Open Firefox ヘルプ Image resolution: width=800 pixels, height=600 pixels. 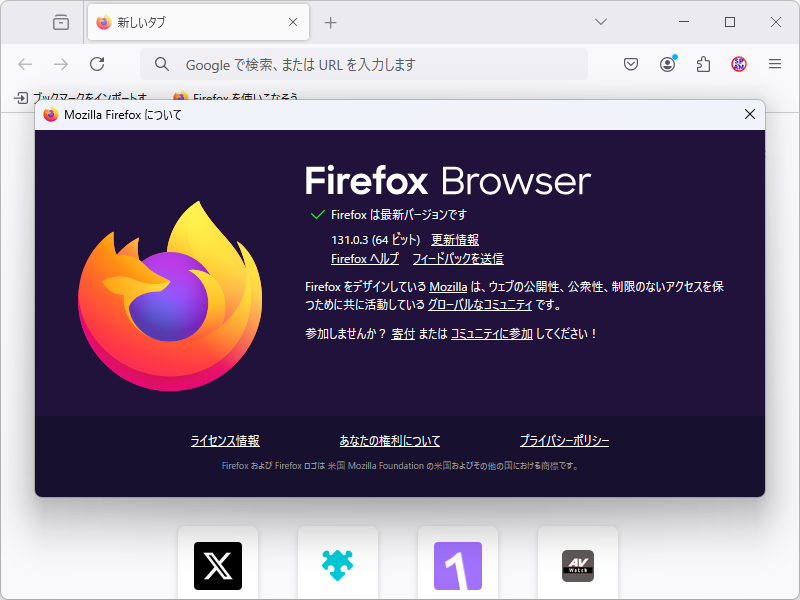[x=364, y=258]
